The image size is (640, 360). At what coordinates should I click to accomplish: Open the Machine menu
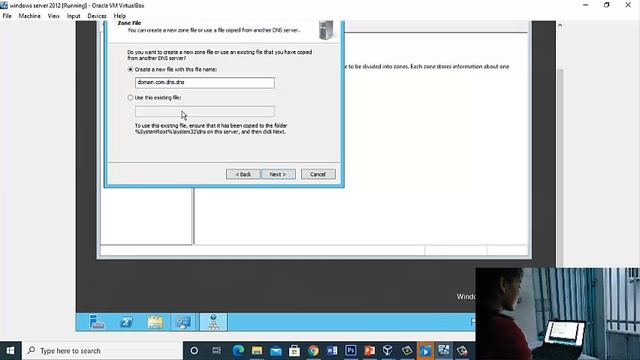point(29,16)
